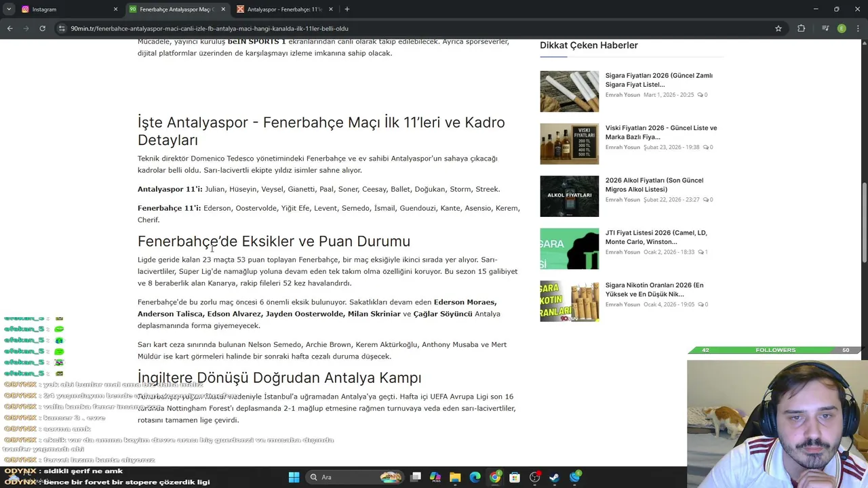Click the İngiltere Dönüşü Doğrudan Antalya Kampı heading

[279, 378]
